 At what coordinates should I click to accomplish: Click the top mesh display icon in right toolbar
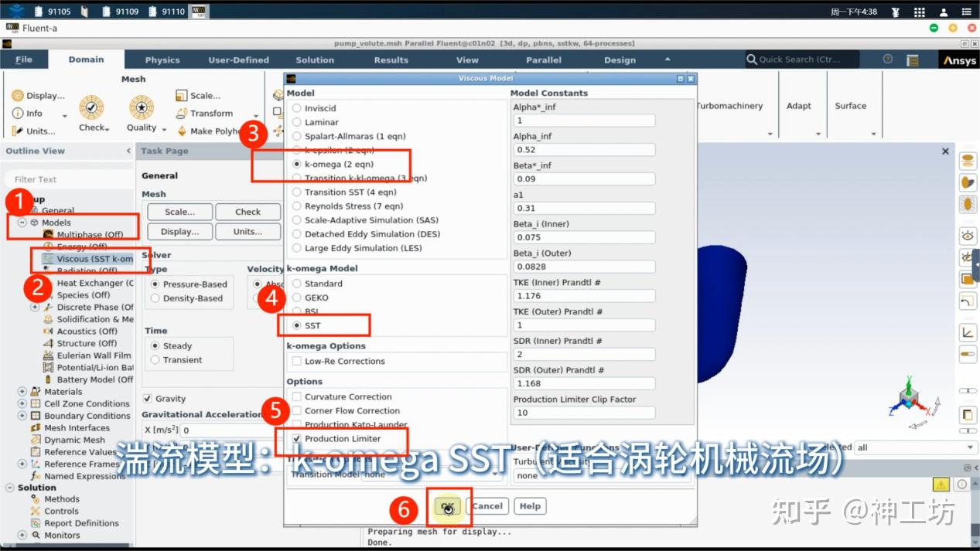[x=968, y=161]
